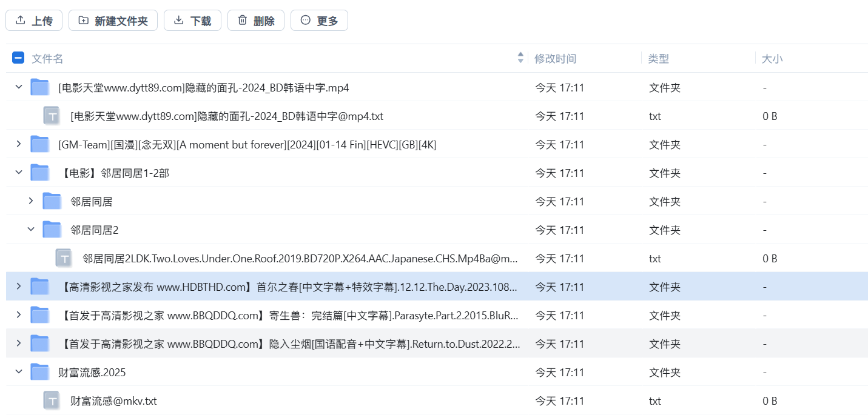Screen dimensions: 868x415
Task: Click txt file icon of 财富流感@mkv.txt
Action: (52, 400)
